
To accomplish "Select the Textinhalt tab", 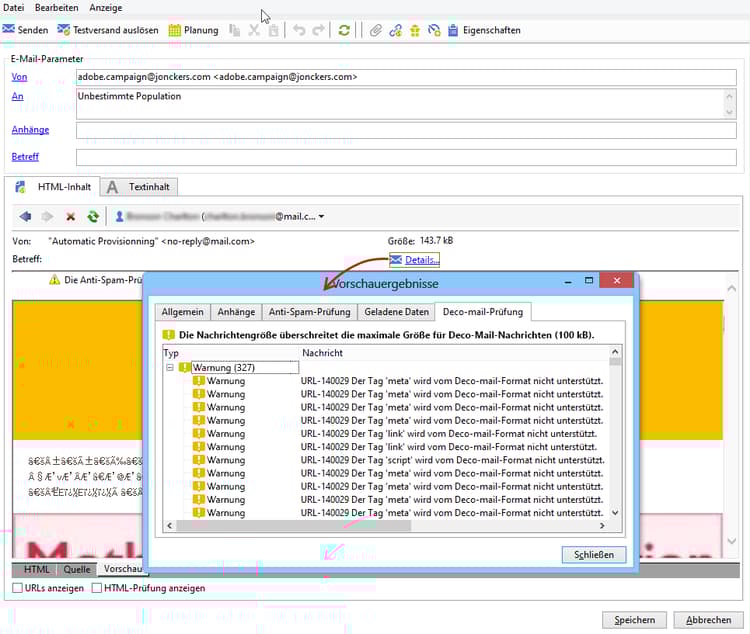I will 139,187.
